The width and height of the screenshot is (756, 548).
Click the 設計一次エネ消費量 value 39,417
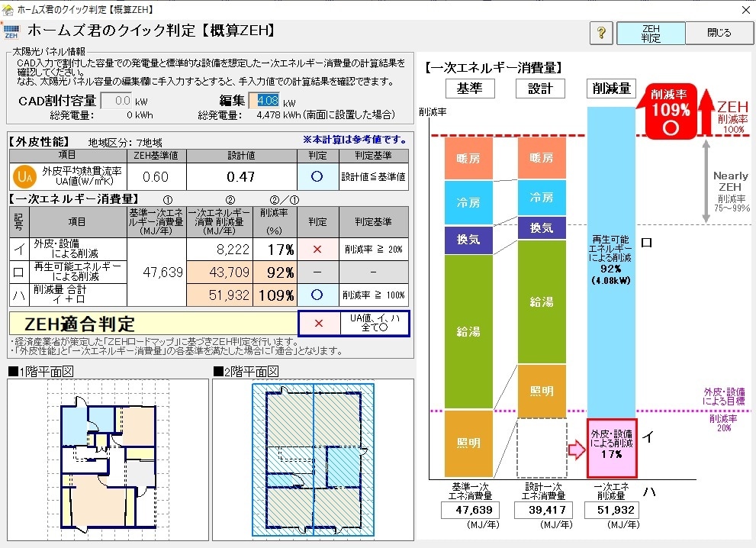tap(542, 510)
